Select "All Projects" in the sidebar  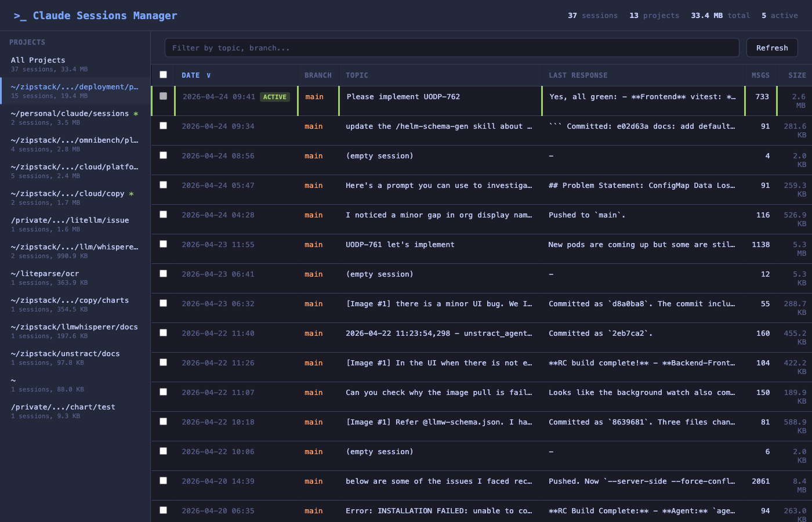click(x=37, y=60)
